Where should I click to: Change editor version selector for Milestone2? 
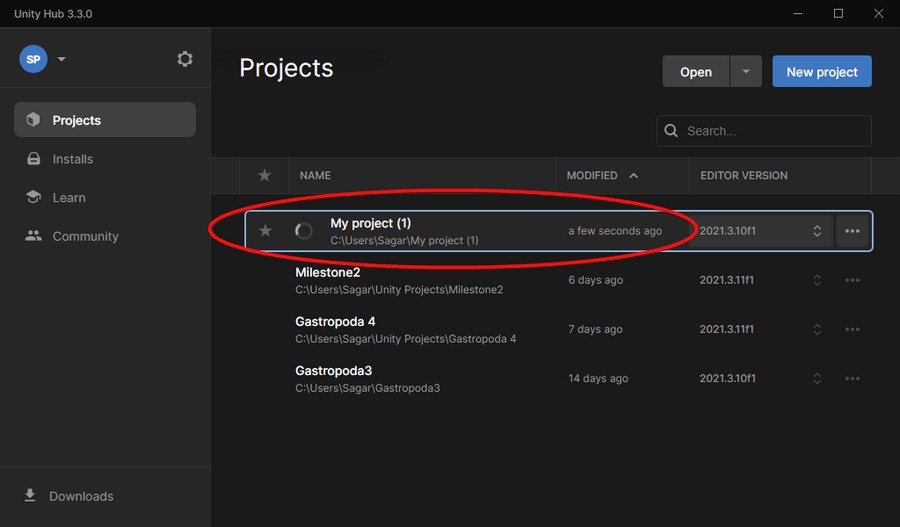[x=817, y=280]
